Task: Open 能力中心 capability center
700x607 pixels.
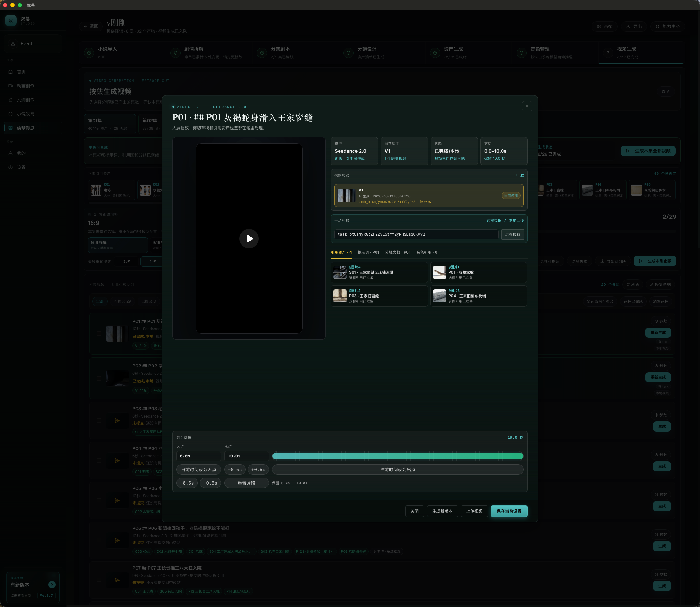Action: pos(667,26)
